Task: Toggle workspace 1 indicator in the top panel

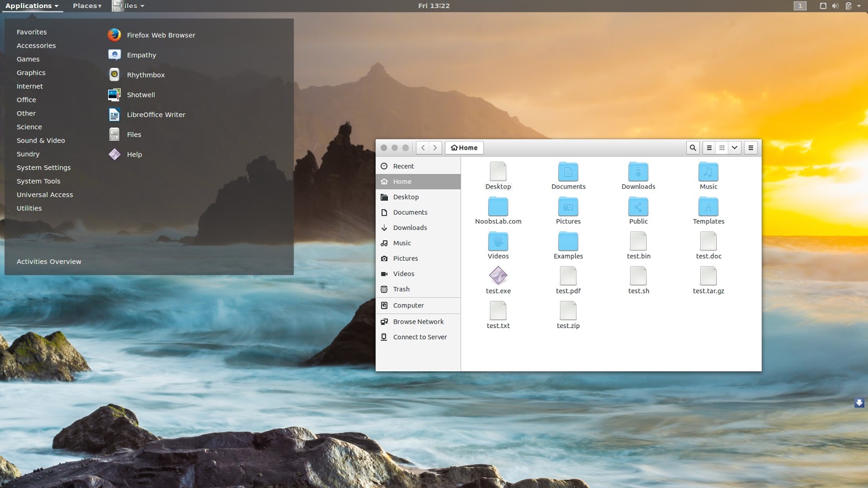Action: pyautogui.click(x=799, y=6)
